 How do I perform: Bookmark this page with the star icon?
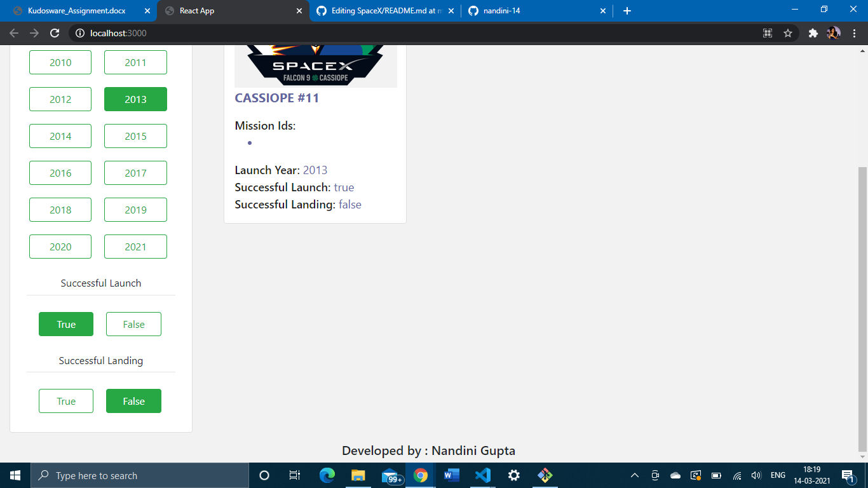pos(788,33)
